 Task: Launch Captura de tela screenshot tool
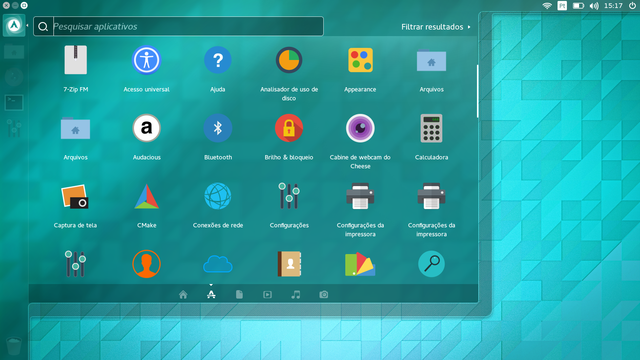coord(75,197)
